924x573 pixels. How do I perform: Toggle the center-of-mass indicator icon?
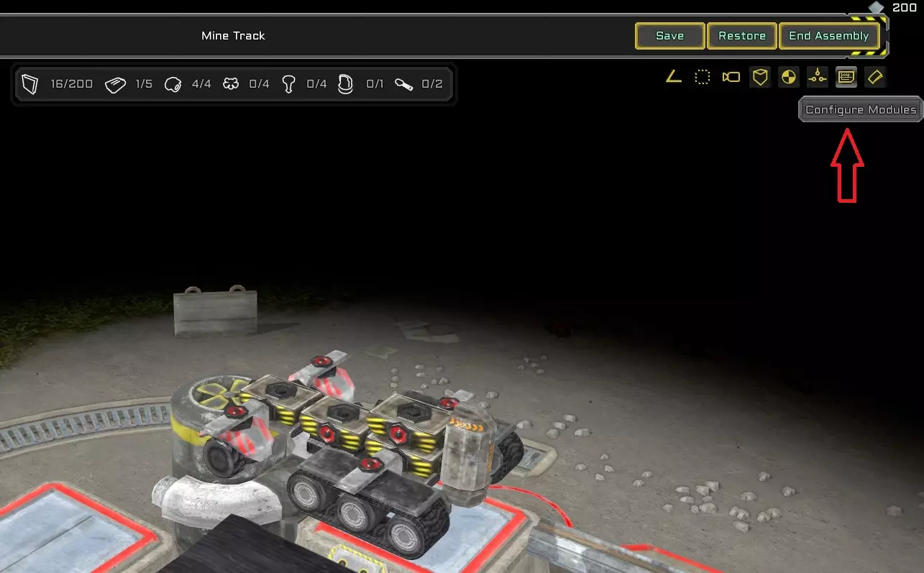(x=789, y=77)
